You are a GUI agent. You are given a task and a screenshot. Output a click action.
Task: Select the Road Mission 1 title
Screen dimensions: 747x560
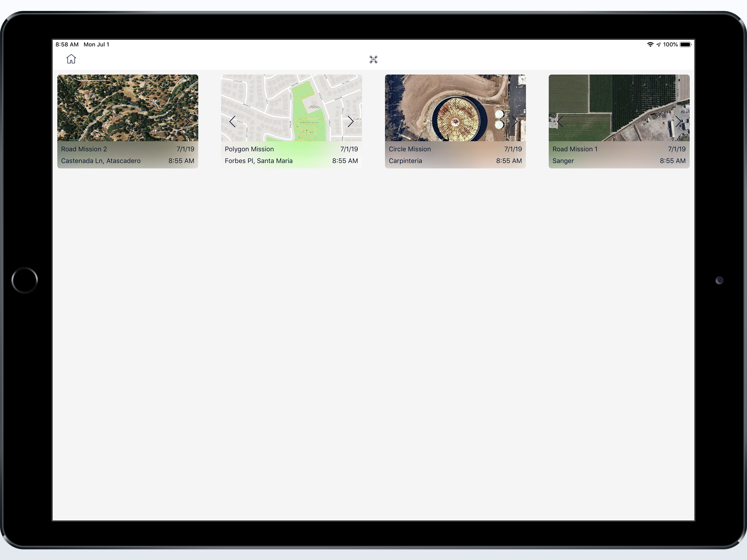[575, 149]
